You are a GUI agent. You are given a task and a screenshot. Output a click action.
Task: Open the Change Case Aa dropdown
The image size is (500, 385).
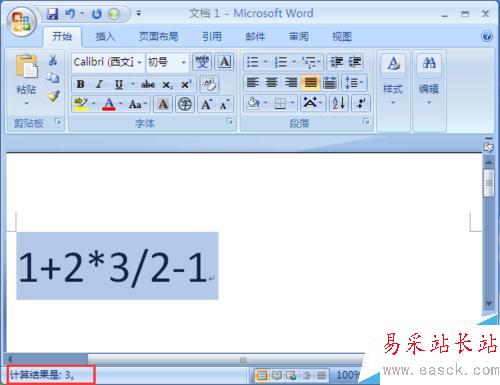click(x=138, y=104)
